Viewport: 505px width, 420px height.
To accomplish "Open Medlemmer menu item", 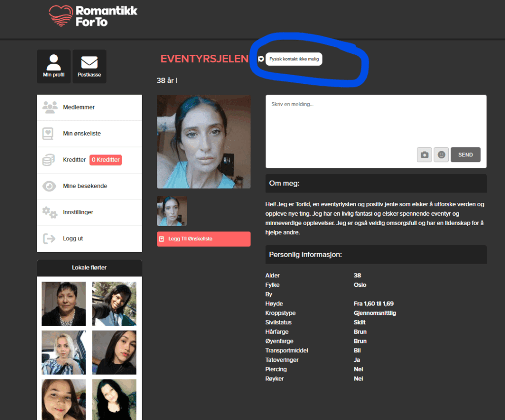I will [x=90, y=107].
